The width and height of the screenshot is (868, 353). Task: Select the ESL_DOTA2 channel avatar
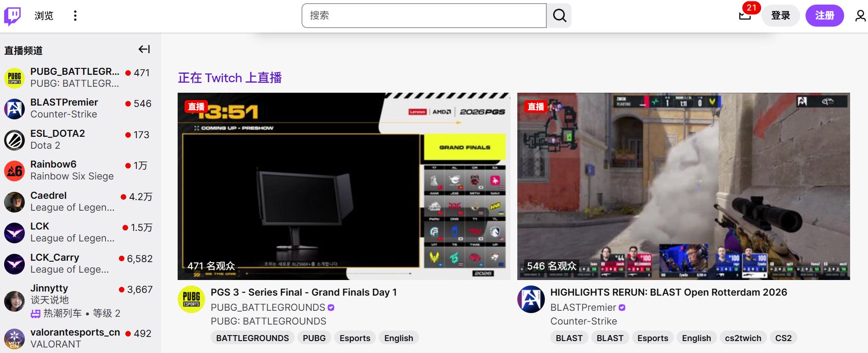coord(14,140)
